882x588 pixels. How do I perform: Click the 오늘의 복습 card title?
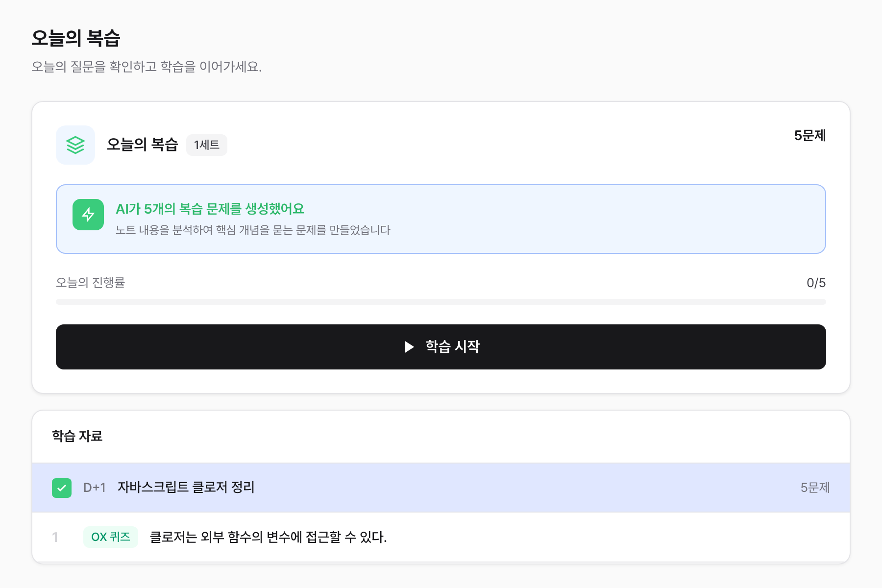click(x=142, y=145)
